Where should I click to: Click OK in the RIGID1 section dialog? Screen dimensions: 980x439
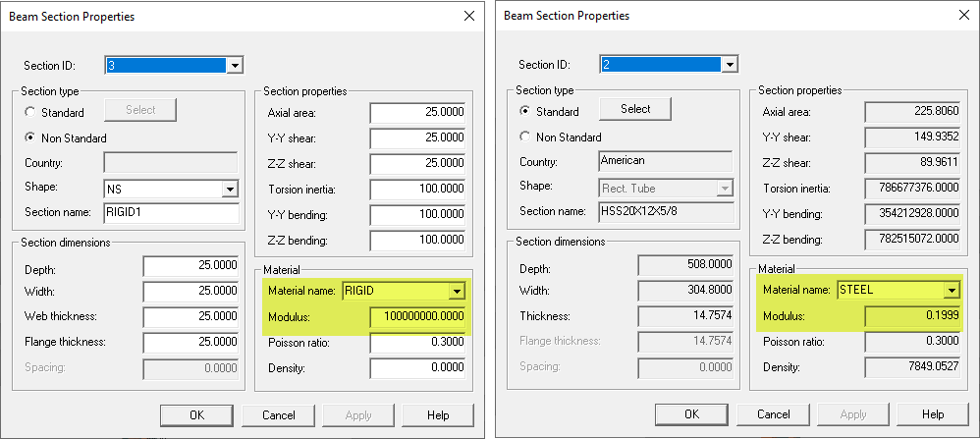click(197, 414)
